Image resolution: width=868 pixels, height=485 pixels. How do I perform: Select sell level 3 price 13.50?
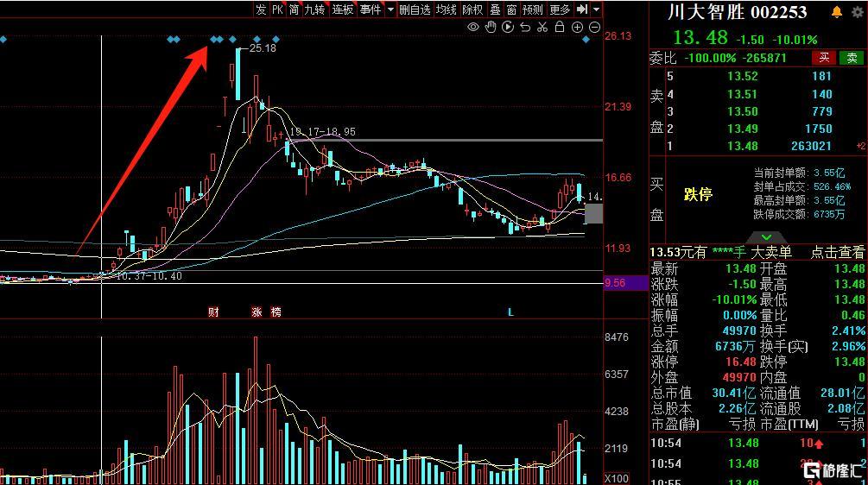click(x=743, y=111)
